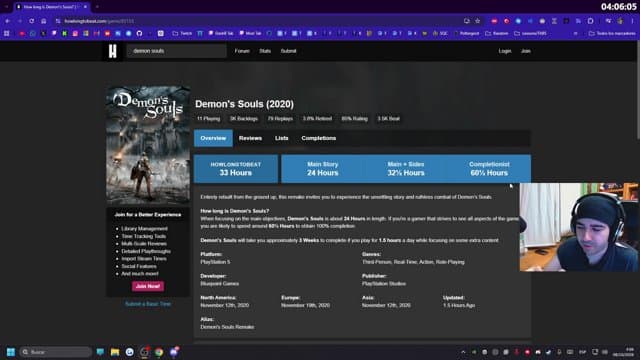This screenshot has height=360, width=640.
Task: Open the Forum menu item
Action: 242,51
